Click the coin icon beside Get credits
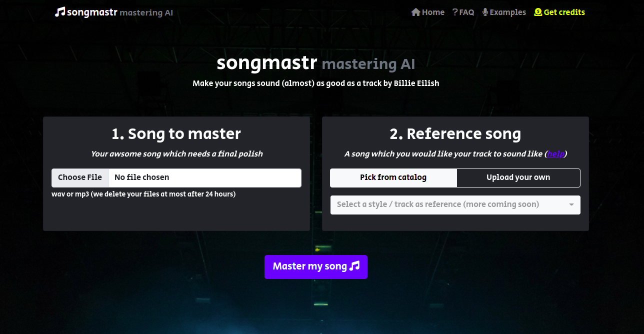Viewport: 644px width, 334px height. click(x=537, y=12)
